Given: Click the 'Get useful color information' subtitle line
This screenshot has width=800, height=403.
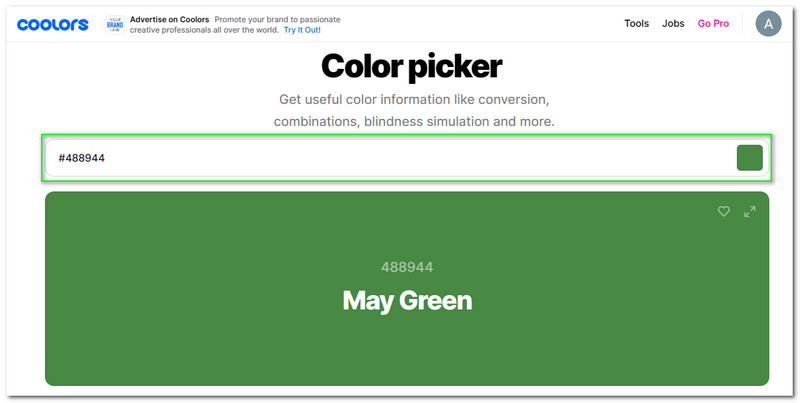Looking at the screenshot, I should tap(413, 100).
